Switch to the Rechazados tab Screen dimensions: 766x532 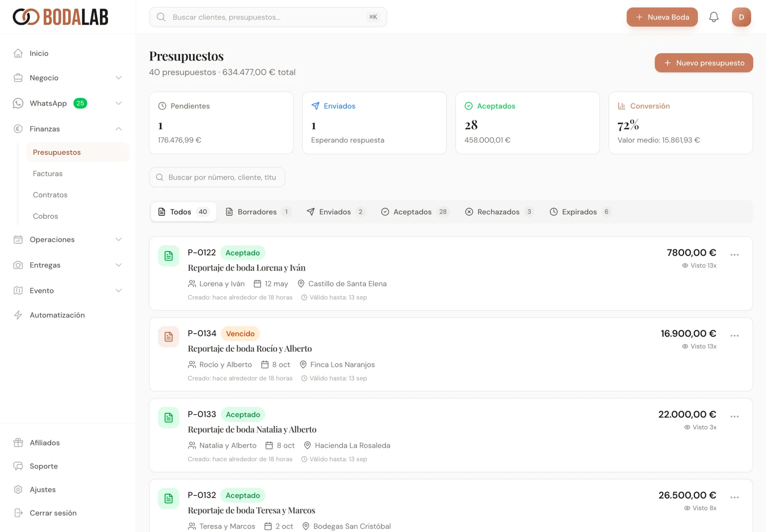pyautogui.click(x=499, y=212)
